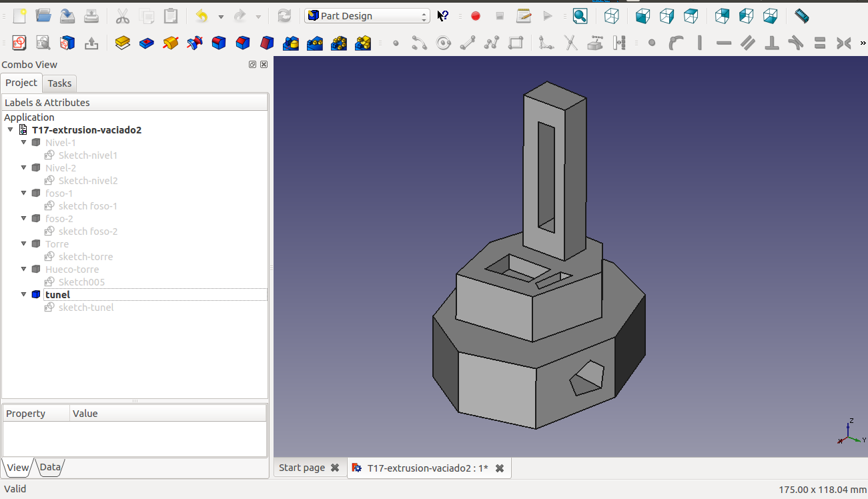Start macro recording with red circle
This screenshot has width=868, height=499.
pos(476,16)
